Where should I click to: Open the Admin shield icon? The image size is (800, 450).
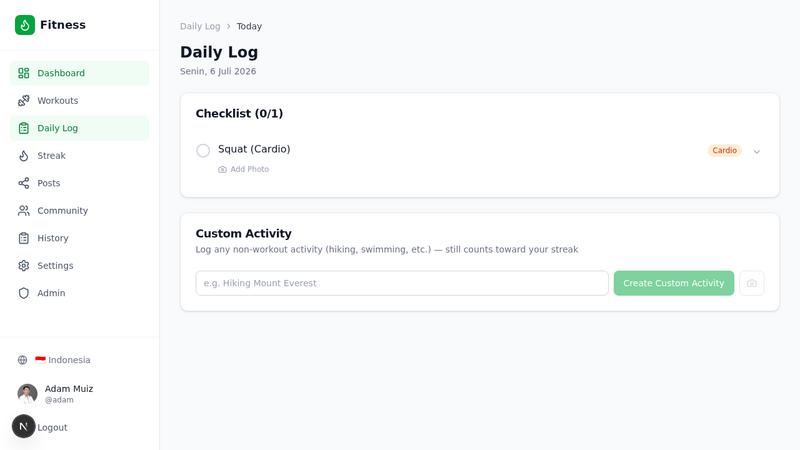pyautogui.click(x=23, y=293)
